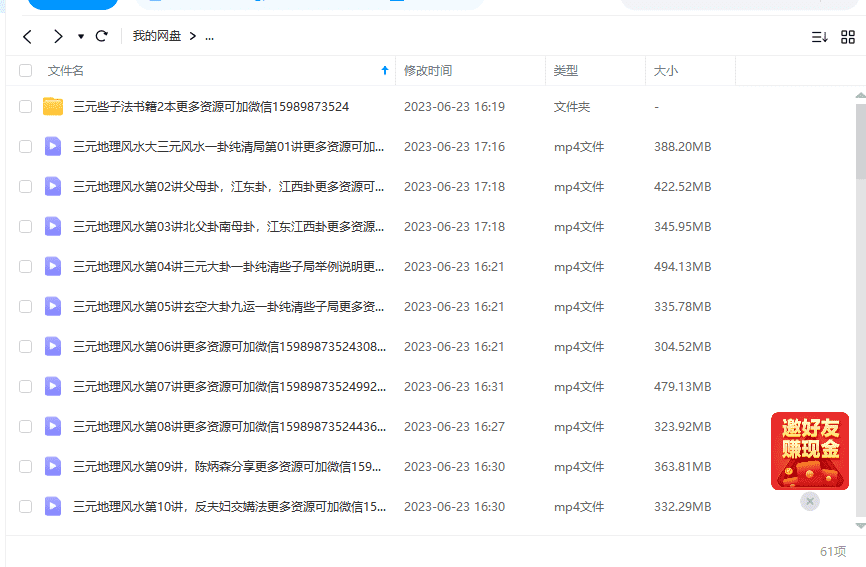Go to 我的网盘 breadcrumb
The image size is (866, 567).
[x=157, y=37]
